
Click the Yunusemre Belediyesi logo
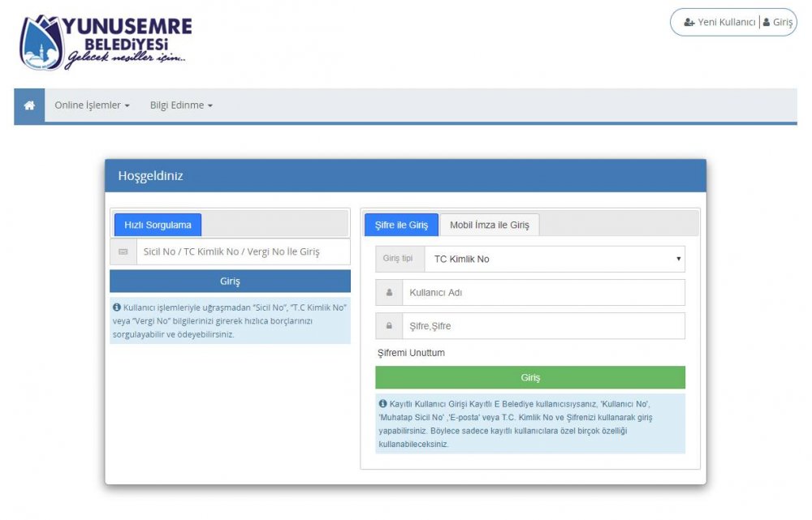click(106, 41)
